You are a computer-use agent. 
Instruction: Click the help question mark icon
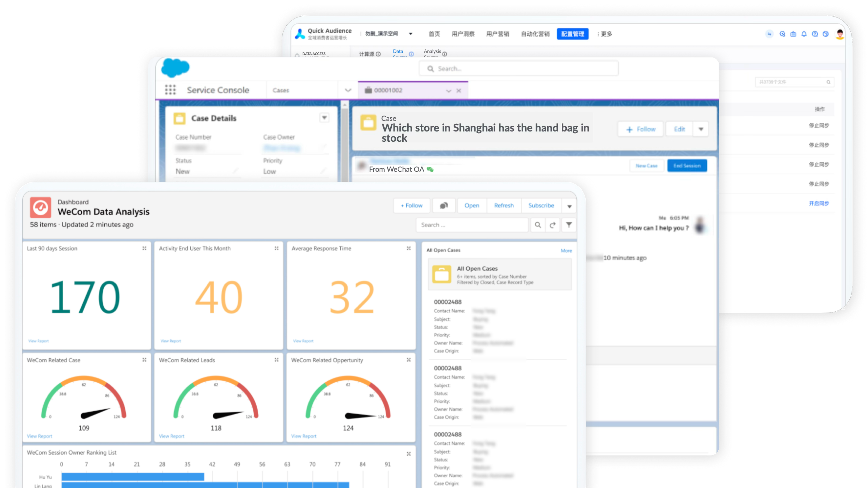(x=815, y=34)
